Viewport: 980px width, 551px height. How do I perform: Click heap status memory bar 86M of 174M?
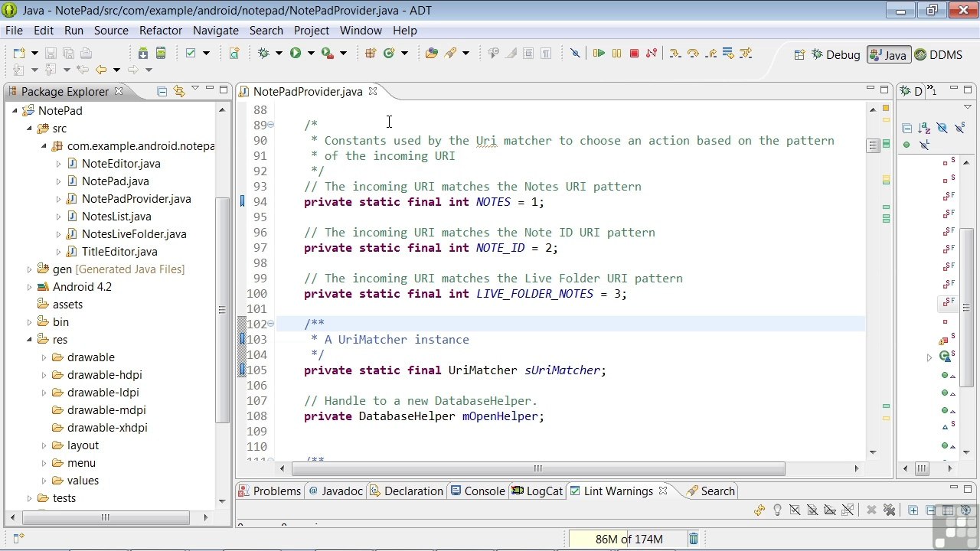[627, 539]
